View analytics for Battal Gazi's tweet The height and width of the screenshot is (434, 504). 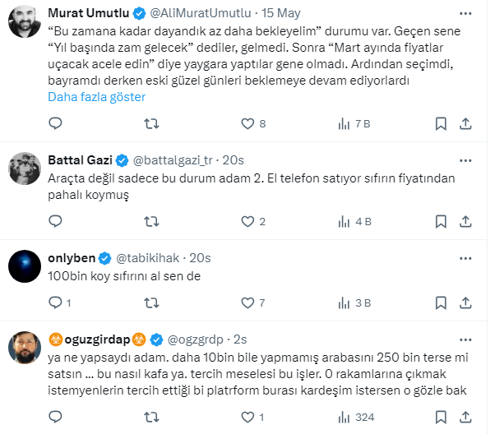click(344, 221)
